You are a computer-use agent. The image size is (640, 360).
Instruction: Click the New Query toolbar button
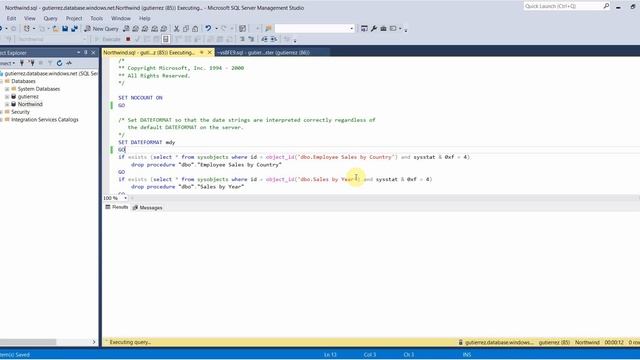click(x=101, y=29)
